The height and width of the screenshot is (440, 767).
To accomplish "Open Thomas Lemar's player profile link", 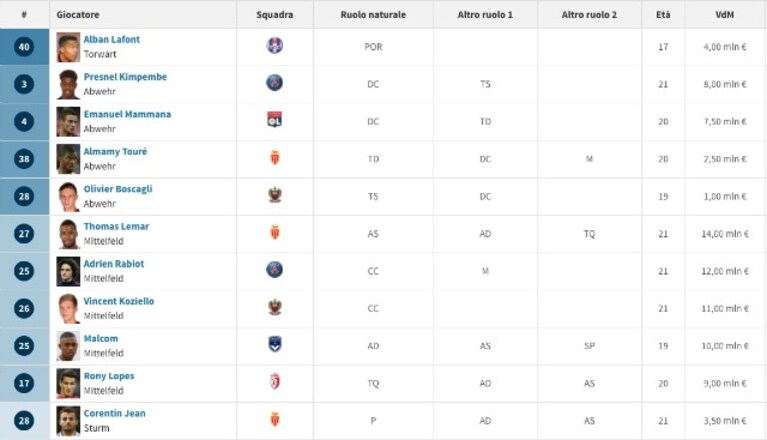I will click(x=116, y=226).
